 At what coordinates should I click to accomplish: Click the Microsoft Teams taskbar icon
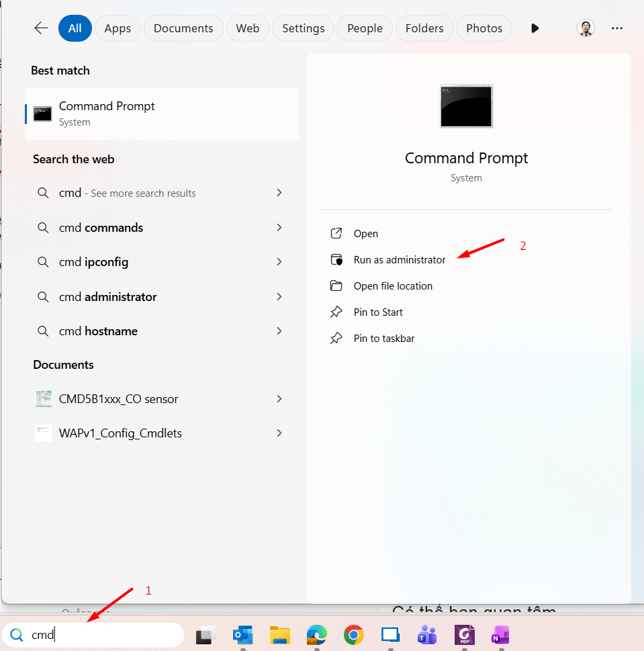pos(427,635)
